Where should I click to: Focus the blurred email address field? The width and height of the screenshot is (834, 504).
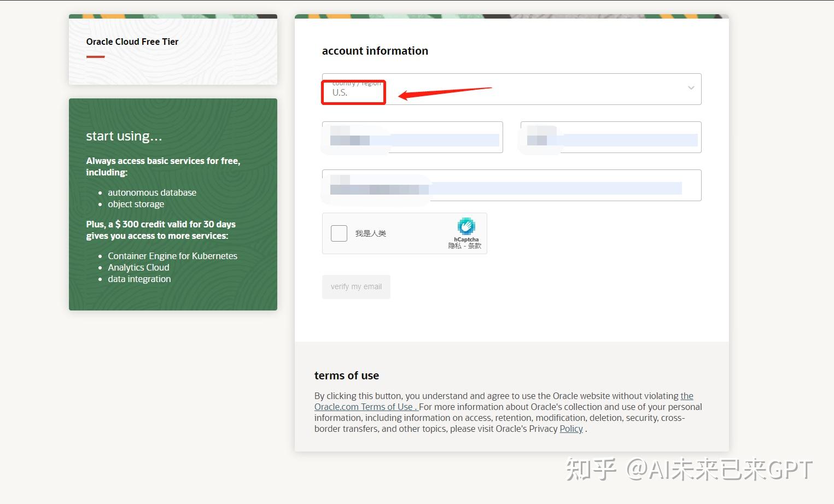[x=511, y=185]
